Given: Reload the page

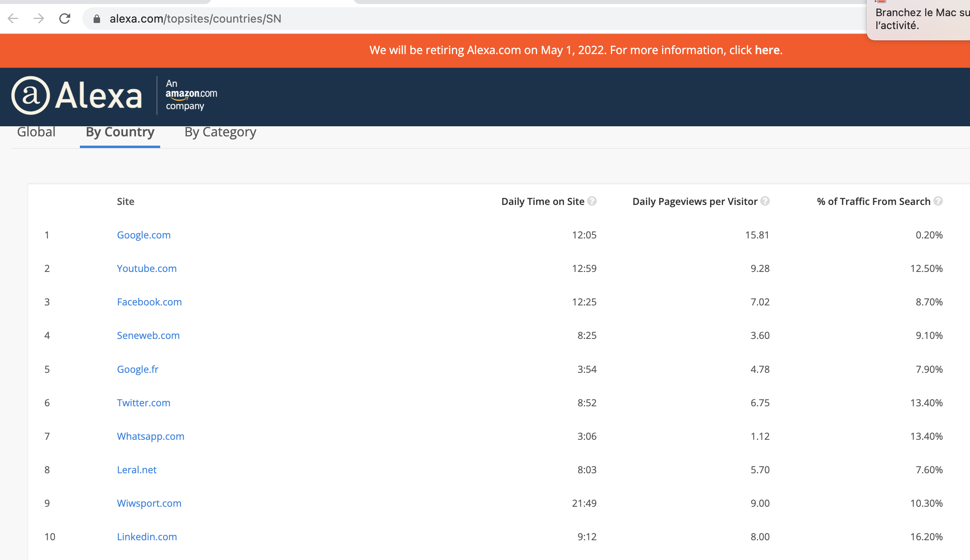Looking at the screenshot, I should coord(65,19).
